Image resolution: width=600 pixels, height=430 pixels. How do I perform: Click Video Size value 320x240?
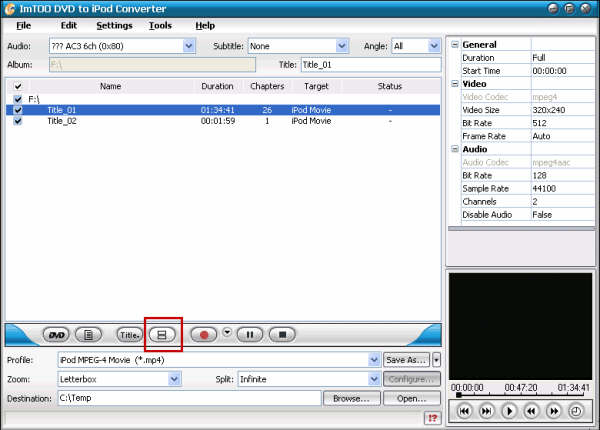tap(549, 110)
